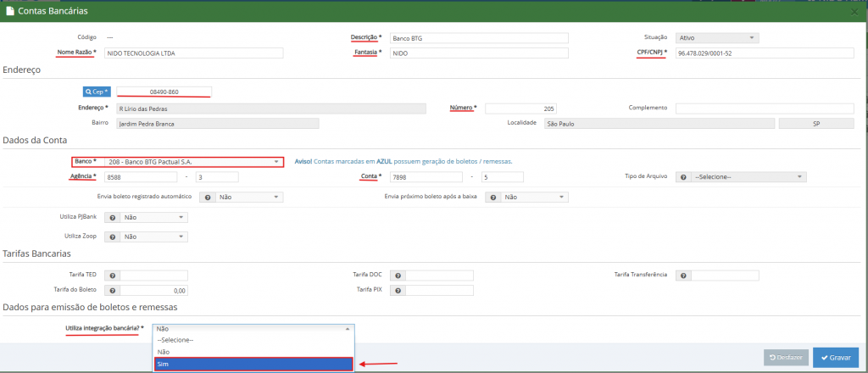Open help icon for Utiliza PJBank
The image size is (868, 373).
click(x=113, y=218)
